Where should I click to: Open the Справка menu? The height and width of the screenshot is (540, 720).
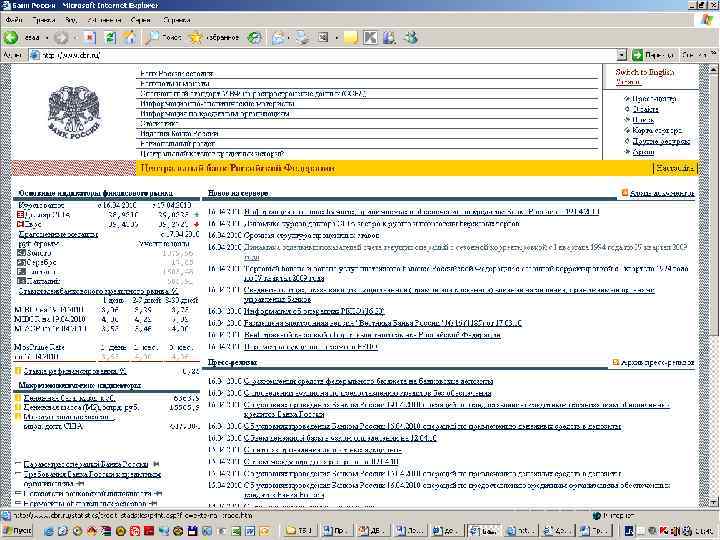177,20
